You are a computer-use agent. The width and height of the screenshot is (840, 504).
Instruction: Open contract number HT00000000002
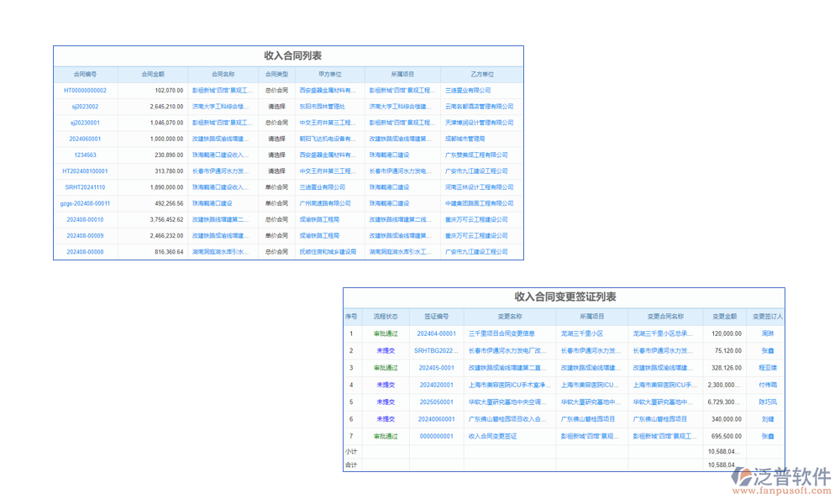(x=85, y=90)
